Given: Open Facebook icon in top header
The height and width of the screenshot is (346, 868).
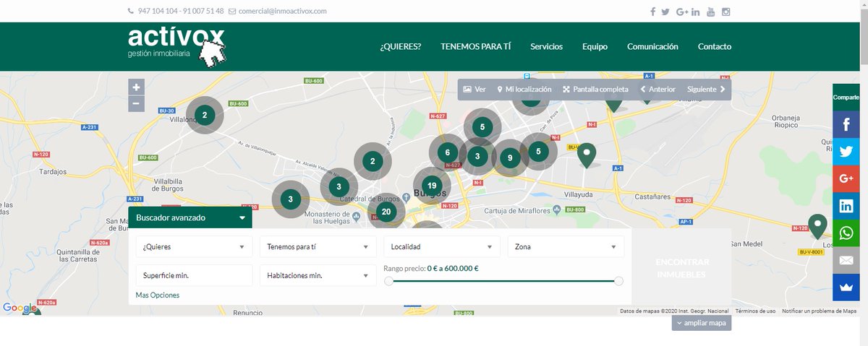Looking at the screenshot, I should (x=652, y=12).
